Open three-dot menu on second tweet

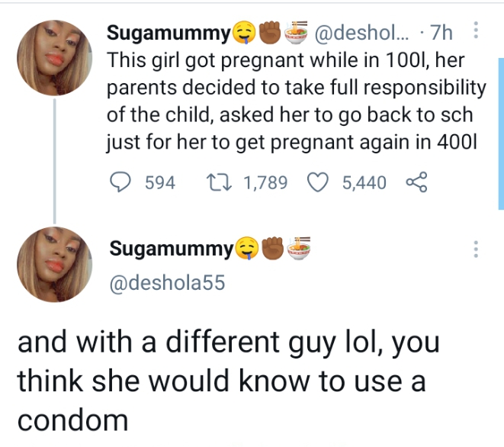(477, 249)
